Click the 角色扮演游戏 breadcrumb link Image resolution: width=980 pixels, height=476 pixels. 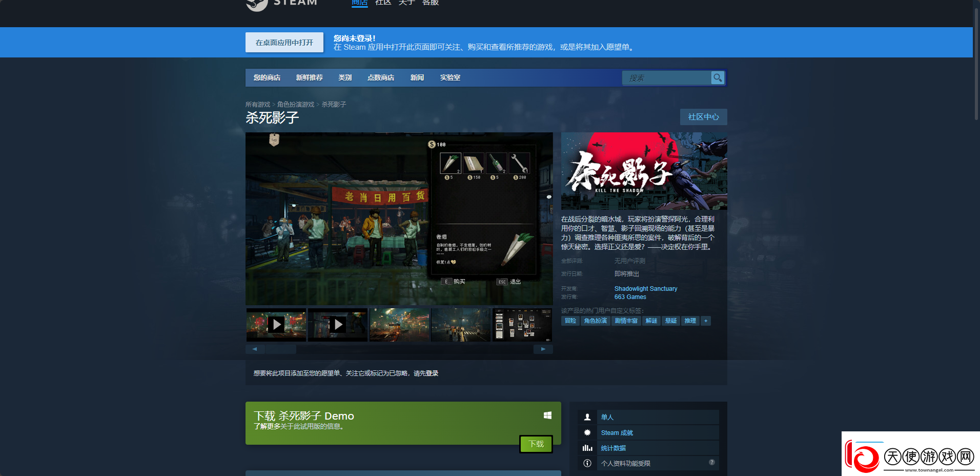pyautogui.click(x=296, y=104)
